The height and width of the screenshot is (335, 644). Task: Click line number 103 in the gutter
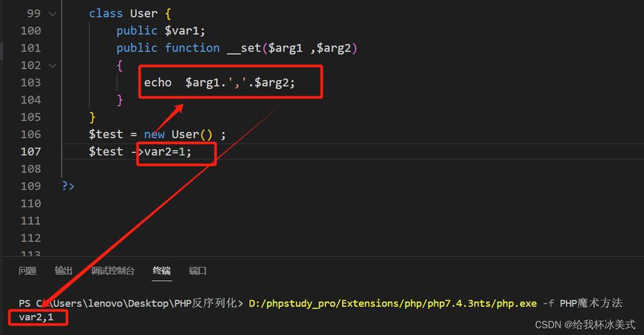pyautogui.click(x=31, y=82)
